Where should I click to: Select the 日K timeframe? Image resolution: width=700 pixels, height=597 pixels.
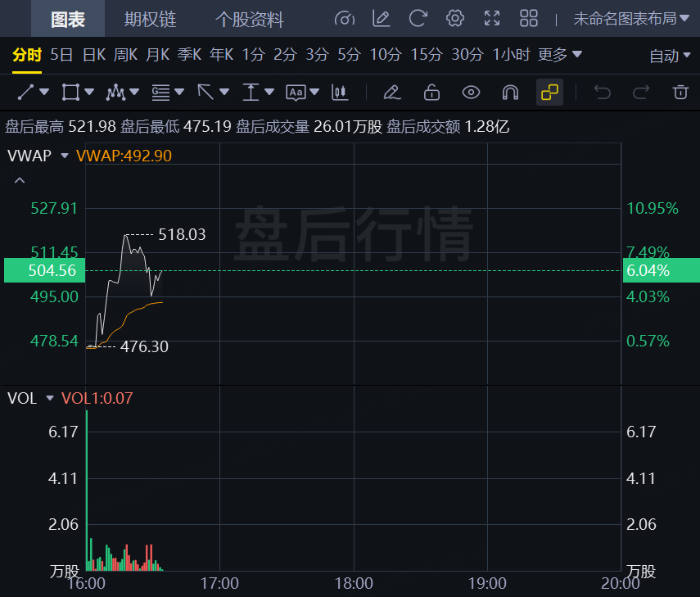coord(94,55)
